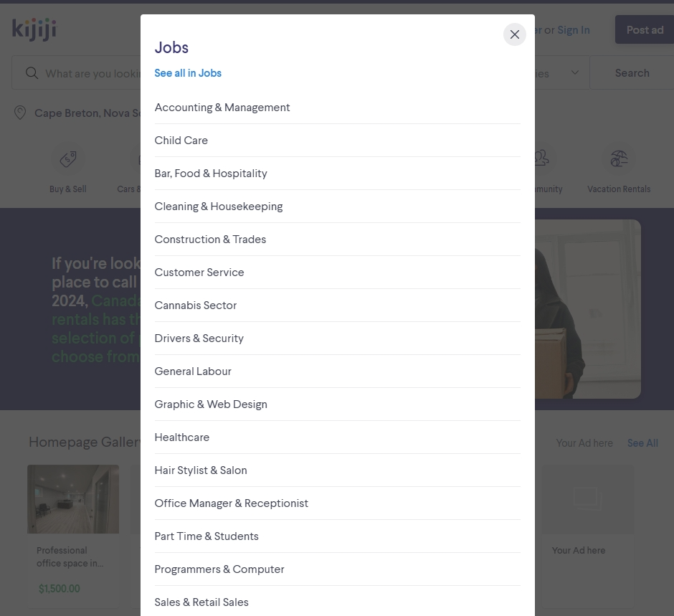Choose Programmers & Computer jobs
Image resolution: width=674 pixels, height=616 pixels.
219,569
